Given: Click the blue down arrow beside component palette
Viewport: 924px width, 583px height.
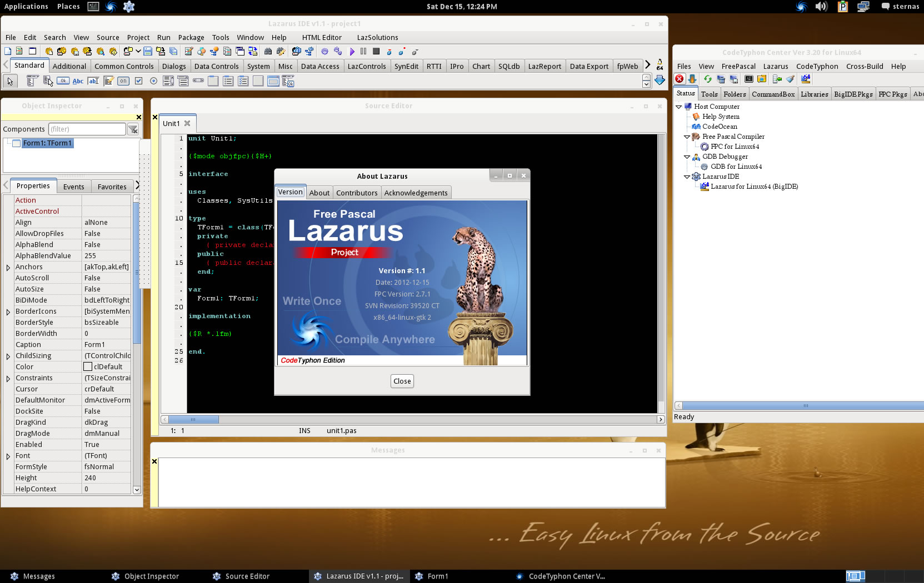Looking at the screenshot, I should (x=660, y=81).
